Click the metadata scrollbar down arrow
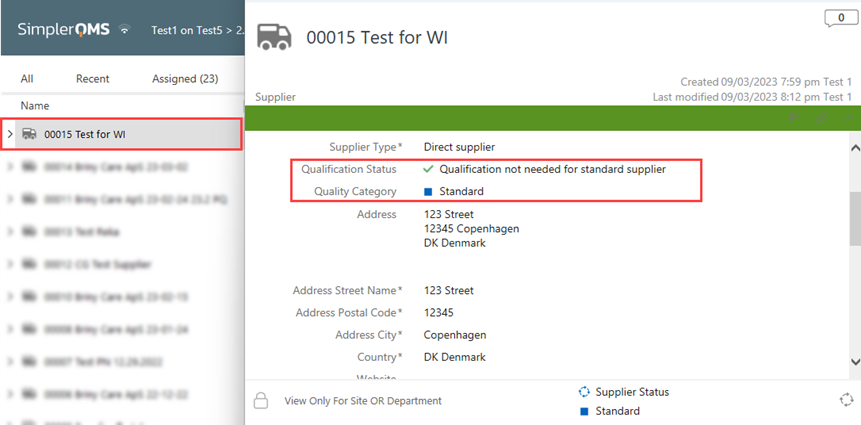 click(x=855, y=361)
